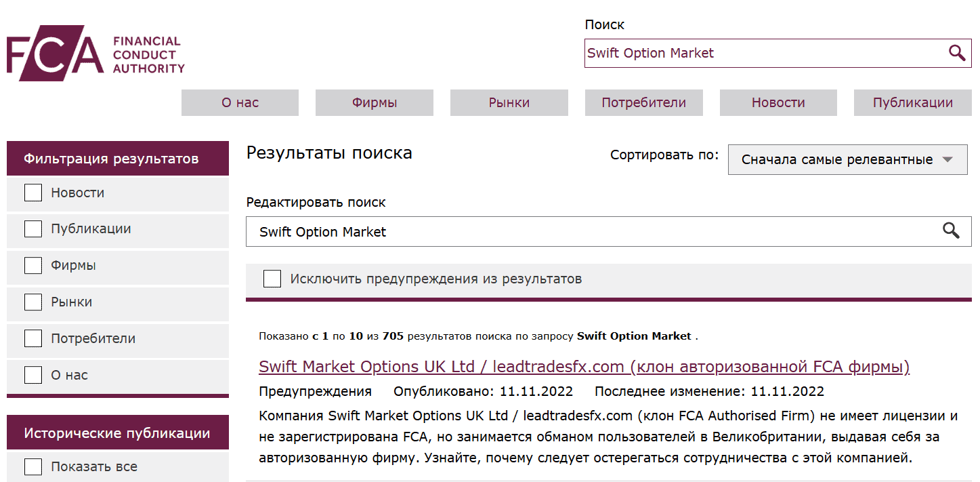Open the Новости section from the top menu

[x=777, y=102]
